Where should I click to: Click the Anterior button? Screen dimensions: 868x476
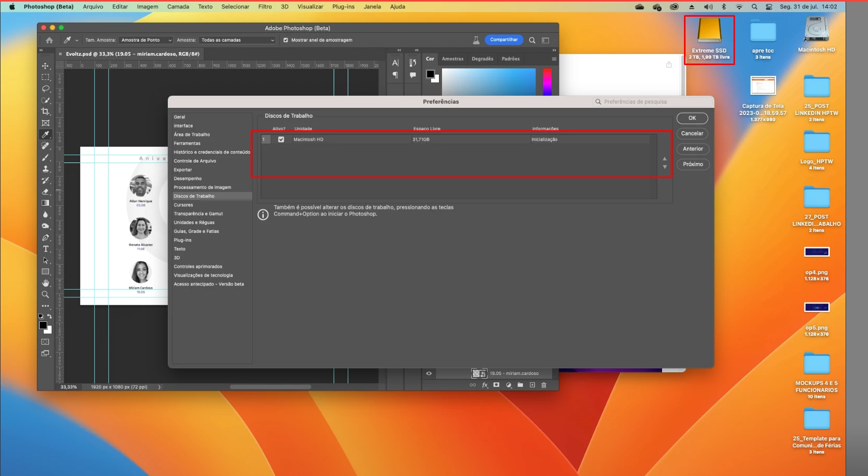693,149
